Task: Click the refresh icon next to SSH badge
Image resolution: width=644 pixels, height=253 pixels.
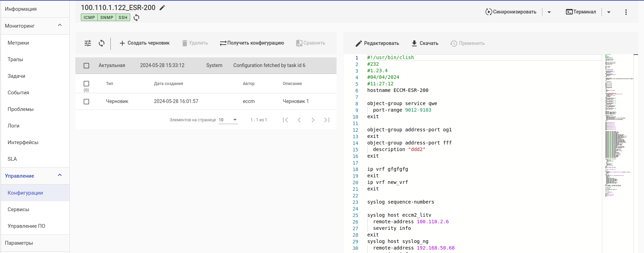Action: point(136,18)
